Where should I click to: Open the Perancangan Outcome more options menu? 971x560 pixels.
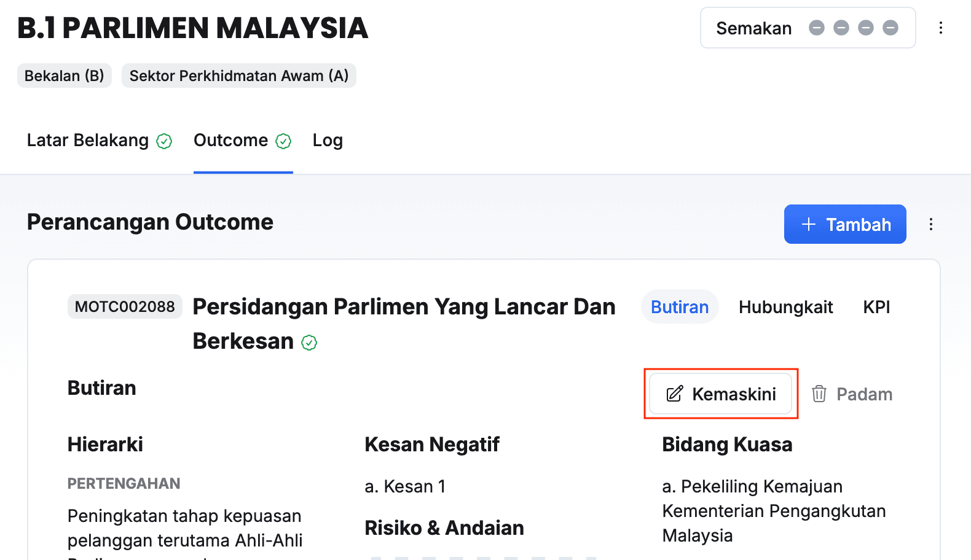pyautogui.click(x=931, y=224)
